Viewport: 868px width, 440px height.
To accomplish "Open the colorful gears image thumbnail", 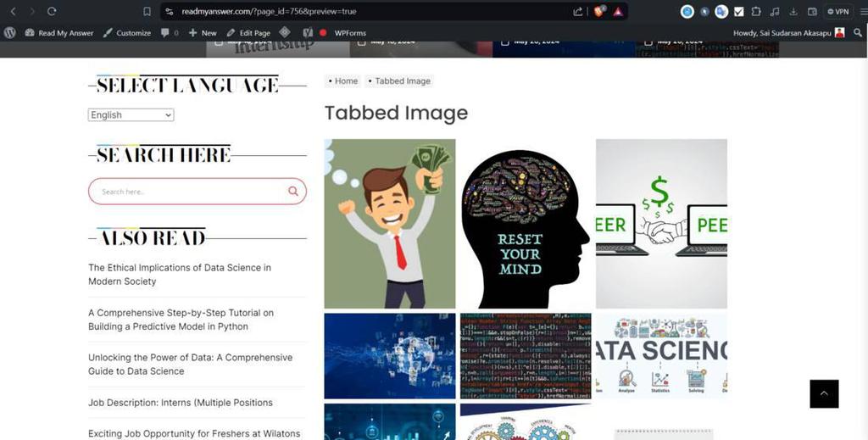I will point(526,421).
